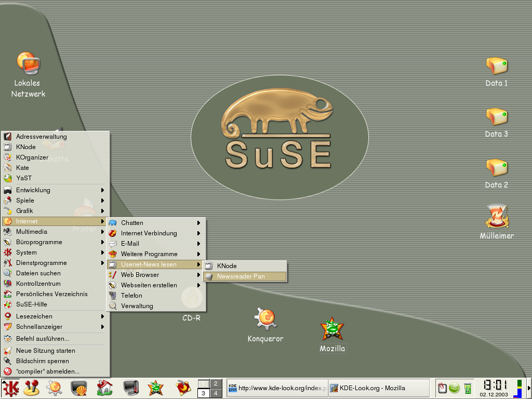Expand the Spiele submenu
532x399 pixels.
[56, 201]
